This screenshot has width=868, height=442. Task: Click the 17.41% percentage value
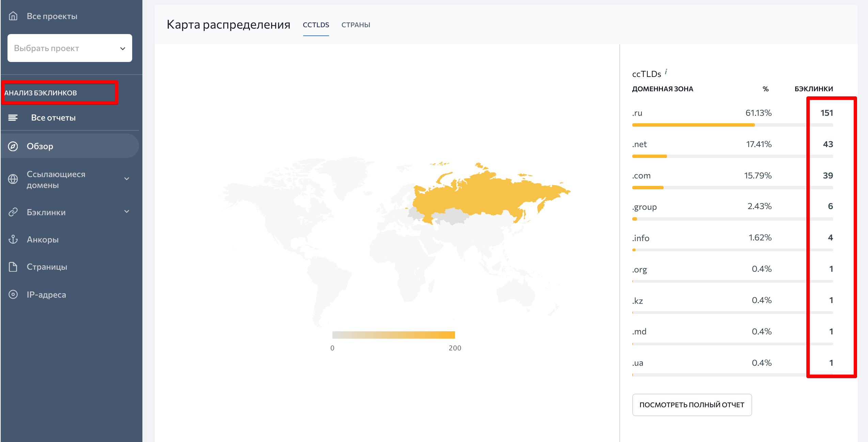tap(759, 144)
